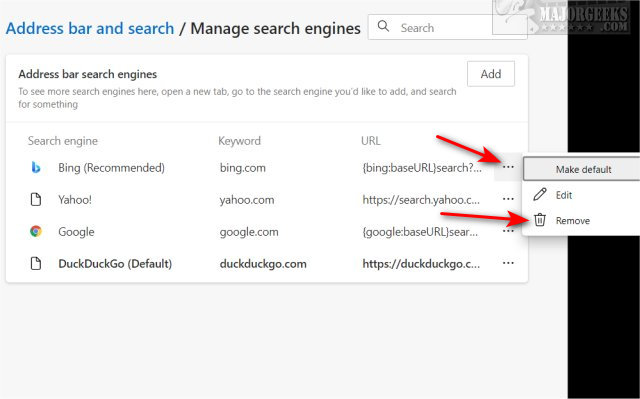The image size is (640, 399).
Task: Open the more options menu for Bing
Action: pyautogui.click(x=508, y=167)
